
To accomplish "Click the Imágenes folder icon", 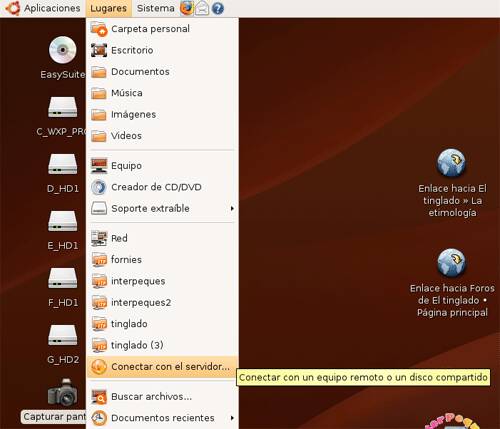I will pyautogui.click(x=99, y=115).
